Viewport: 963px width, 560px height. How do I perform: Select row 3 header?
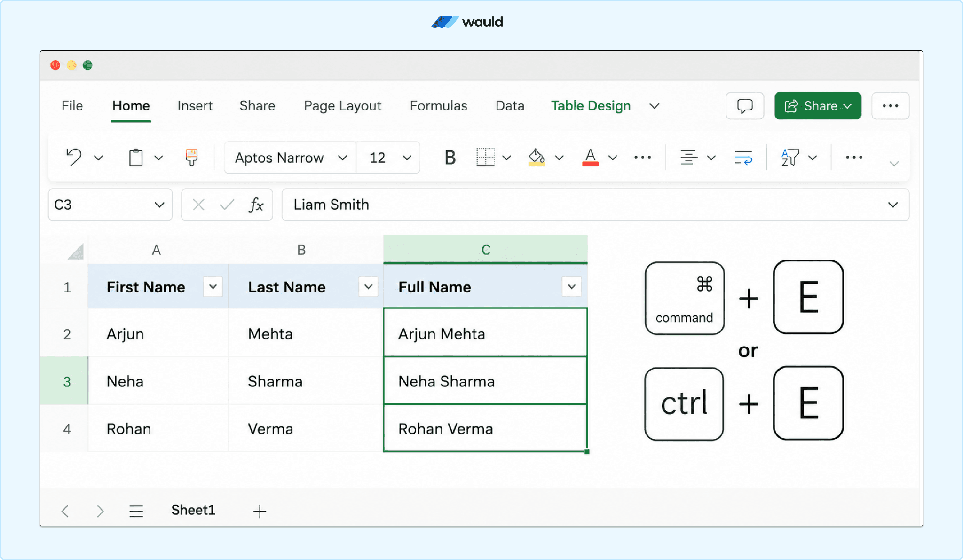click(64, 381)
